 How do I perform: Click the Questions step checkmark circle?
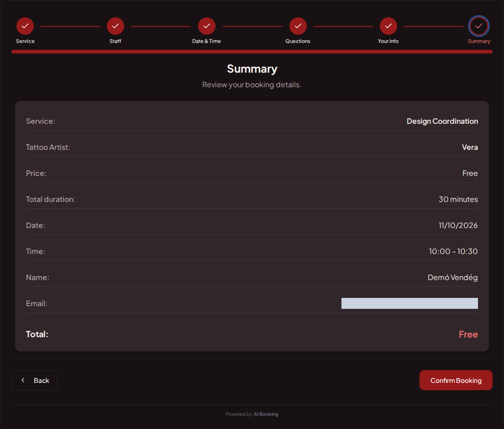298,26
